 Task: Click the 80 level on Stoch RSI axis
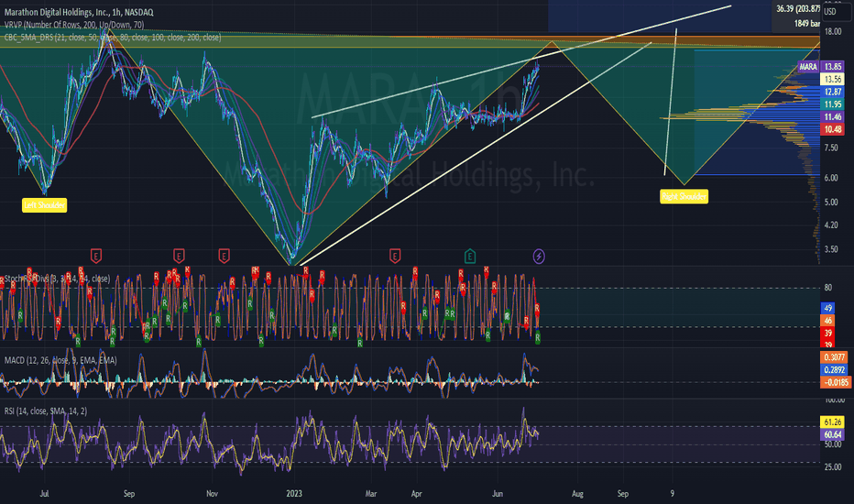(827, 288)
